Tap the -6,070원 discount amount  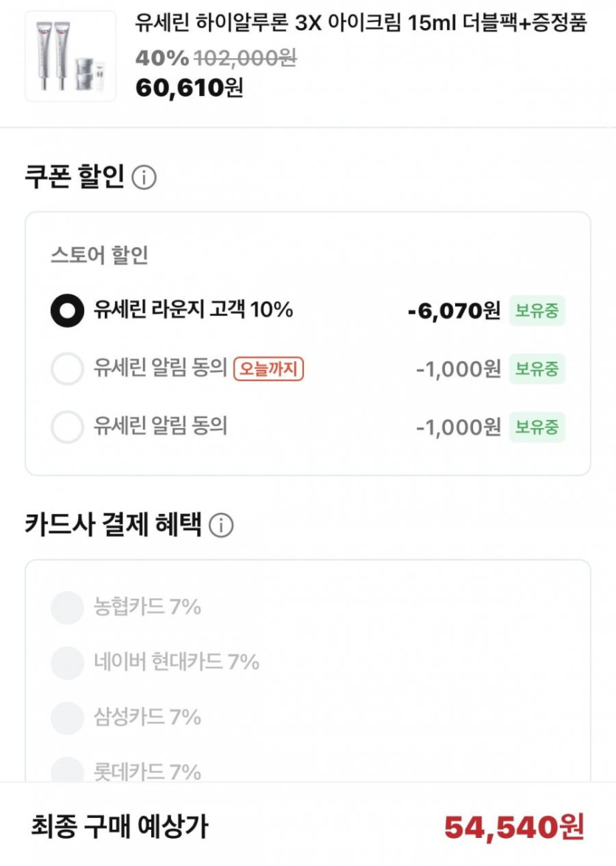(454, 311)
